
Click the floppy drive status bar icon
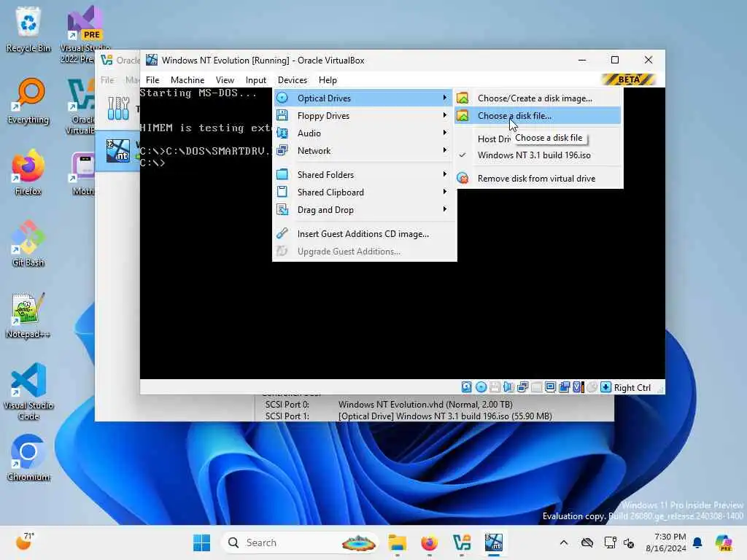click(x=495, y=387)
